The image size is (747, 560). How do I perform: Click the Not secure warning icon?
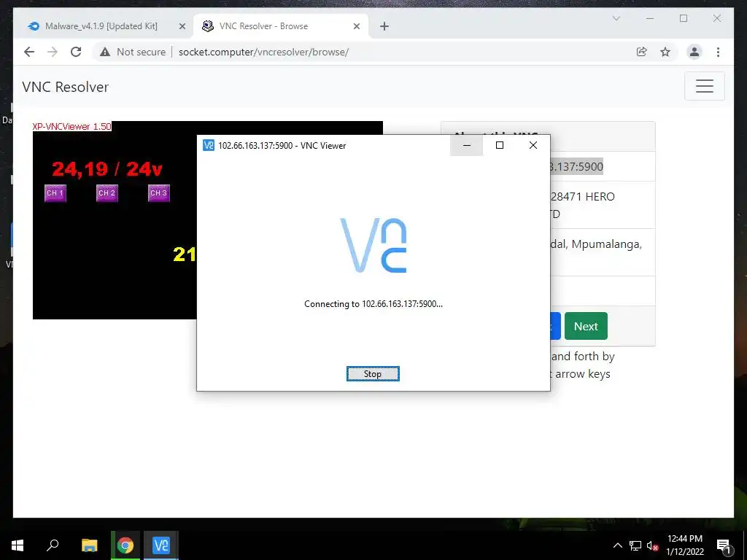[105, 52]
